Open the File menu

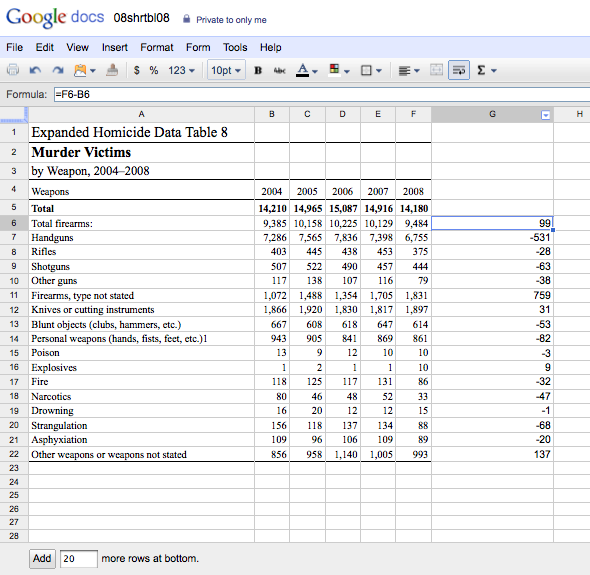point(14,47)
